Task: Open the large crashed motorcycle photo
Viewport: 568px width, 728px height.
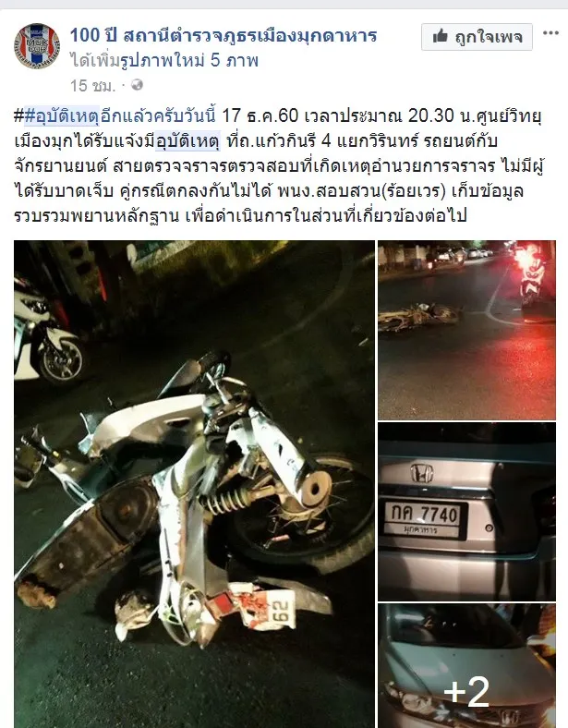Action: [x=194, y=484]
